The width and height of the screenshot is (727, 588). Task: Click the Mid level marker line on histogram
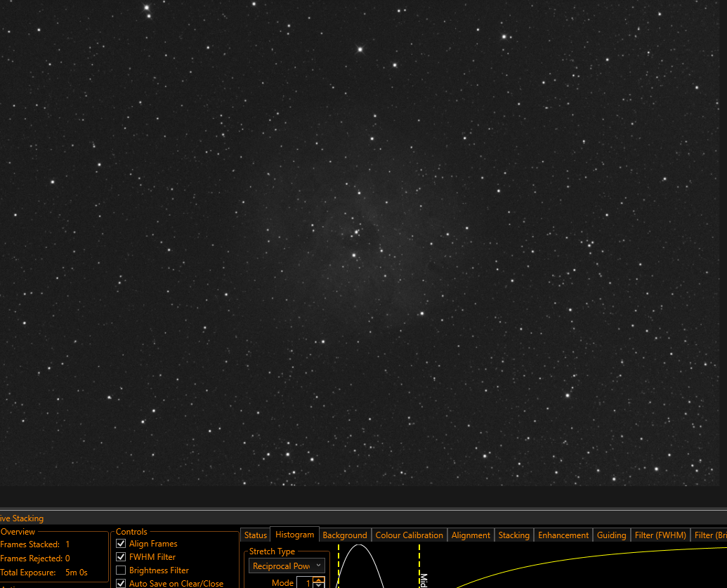point(419,566)
